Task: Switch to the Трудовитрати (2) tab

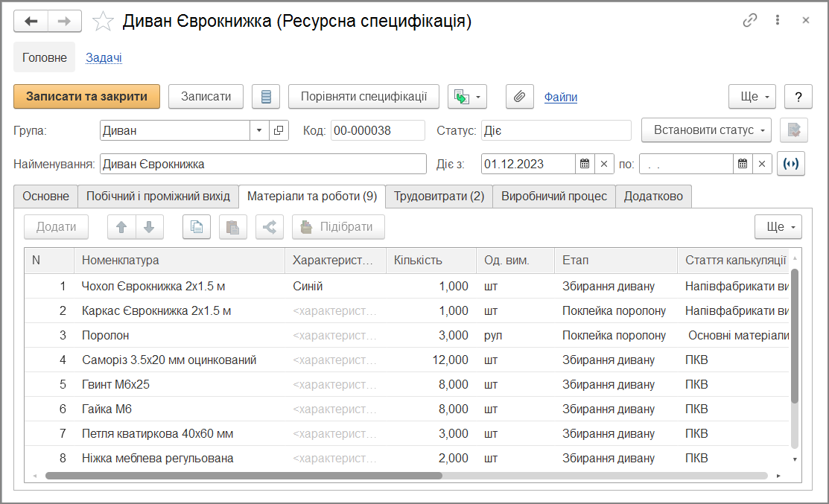Action: 439,197
